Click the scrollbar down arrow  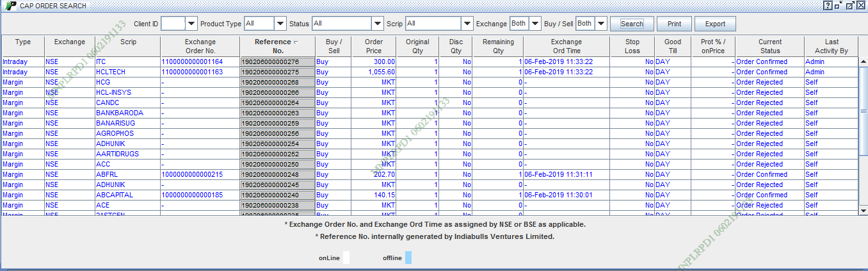[863, 209]
